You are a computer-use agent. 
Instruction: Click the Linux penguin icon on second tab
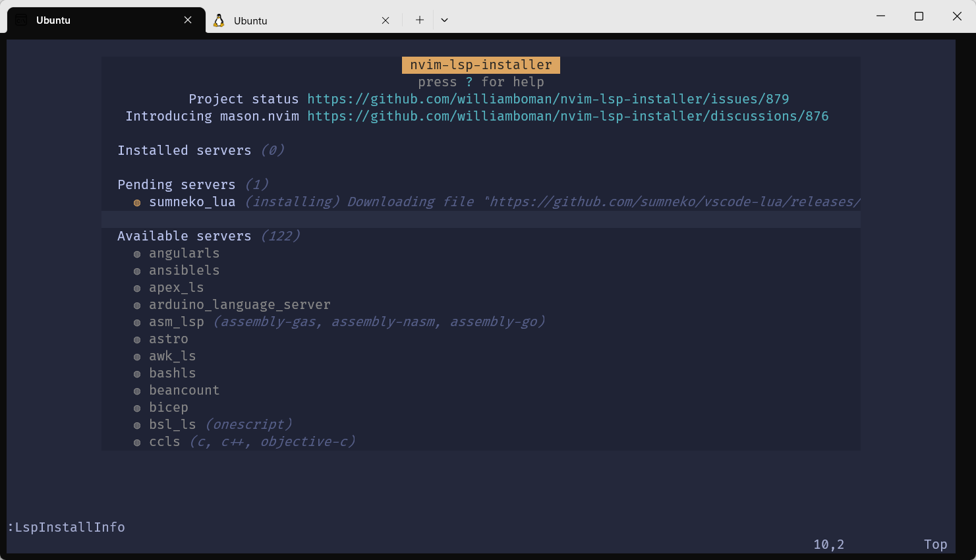click(219, 20)
